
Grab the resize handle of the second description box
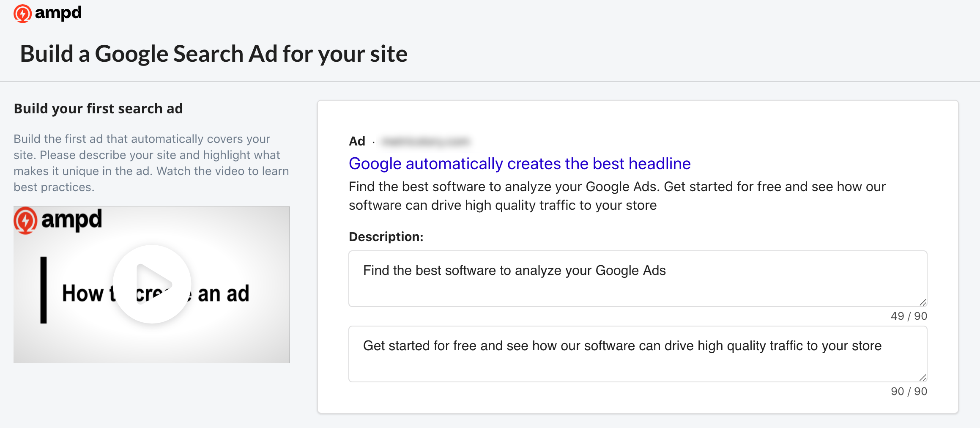(923, 378)
